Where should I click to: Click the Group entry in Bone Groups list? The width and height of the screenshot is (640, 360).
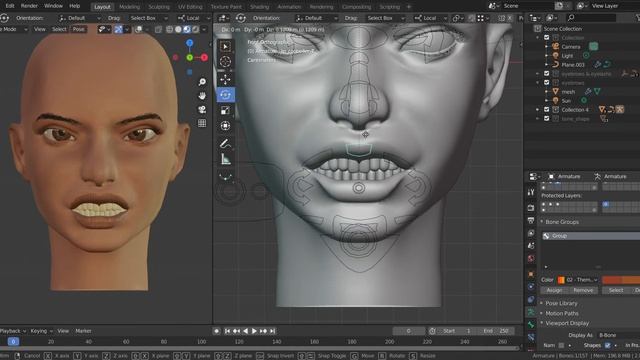[x=591, y=236]
